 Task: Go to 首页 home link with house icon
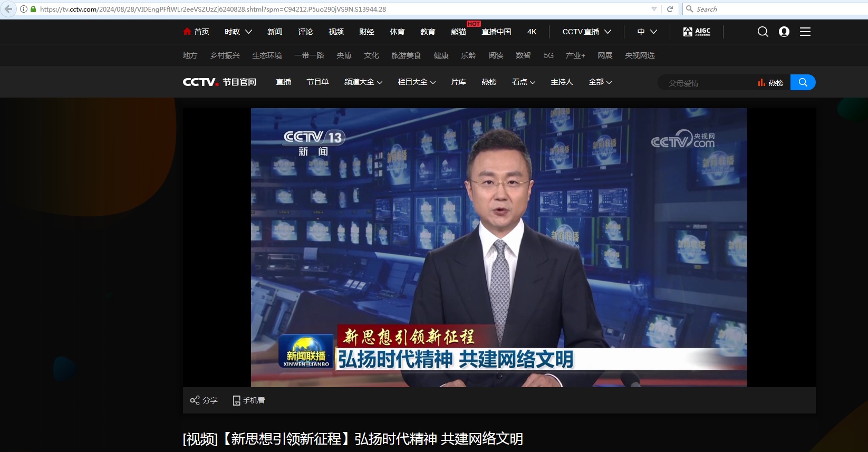(196, 32)
